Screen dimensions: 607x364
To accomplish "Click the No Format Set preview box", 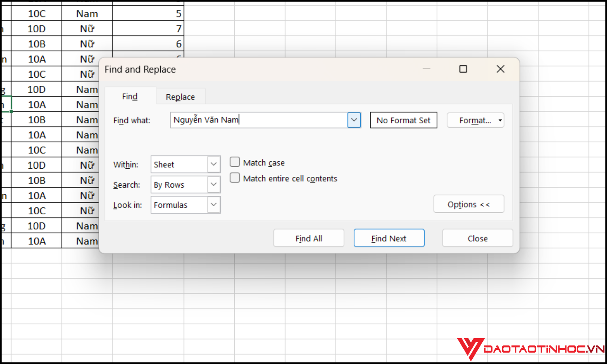I will click(x=403, y=121).
